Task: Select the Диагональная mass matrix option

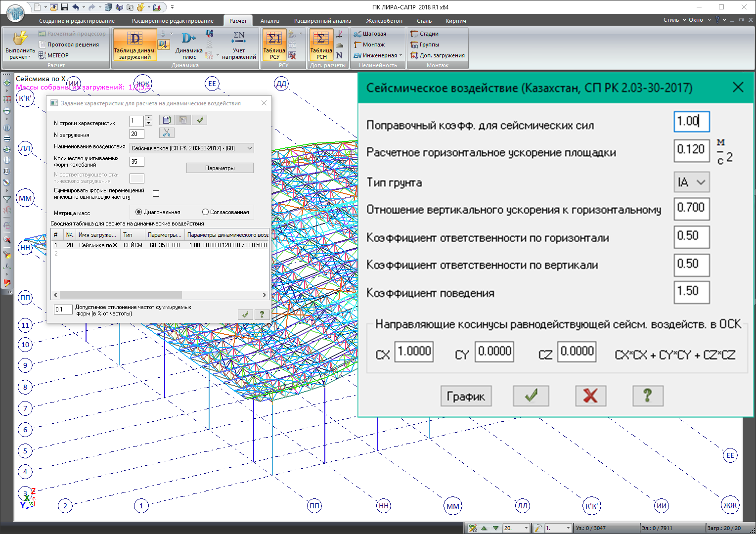Action: click(138, 212)
